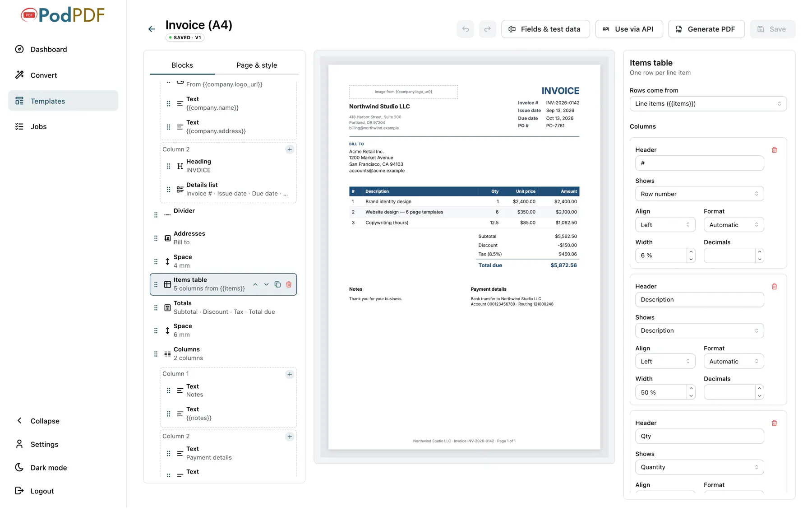Image resolution: width=812 pixels, height=516 pixels.
Task: Grab the drag handle of Totals block
Action: click(x=156, y=308)
